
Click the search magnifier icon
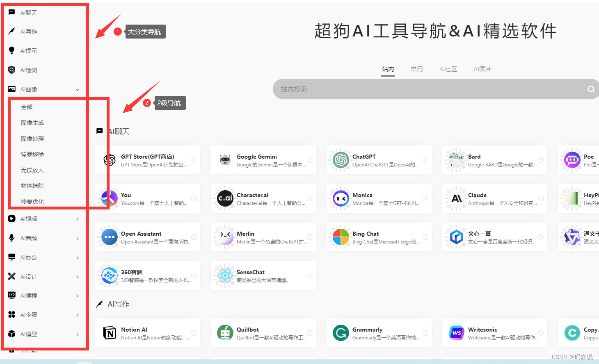591,89
